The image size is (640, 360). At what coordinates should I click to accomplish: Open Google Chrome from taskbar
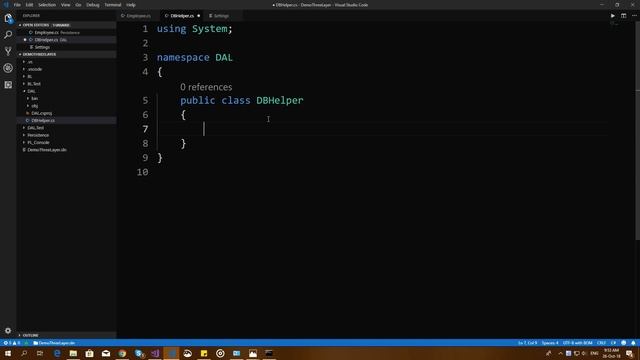pyautogui.click(x=122, y=353)
